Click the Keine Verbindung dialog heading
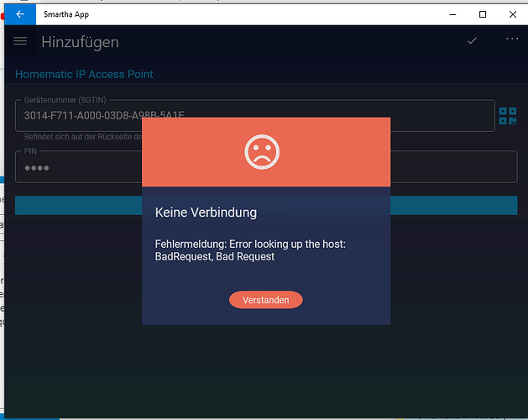Image resolution: width=528 pixels, height=420 pixels. (206, 213)
